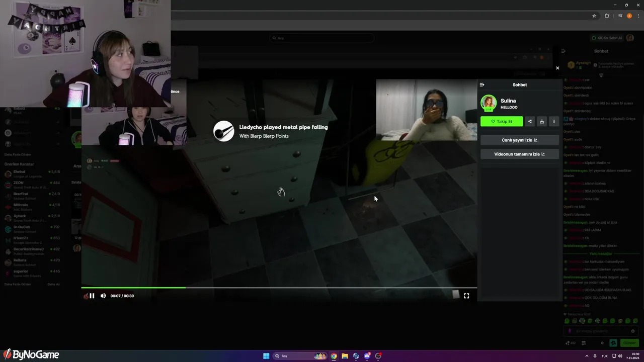Select Rellaria in recommended channels

pyautogui.click(x=32, y=261)
